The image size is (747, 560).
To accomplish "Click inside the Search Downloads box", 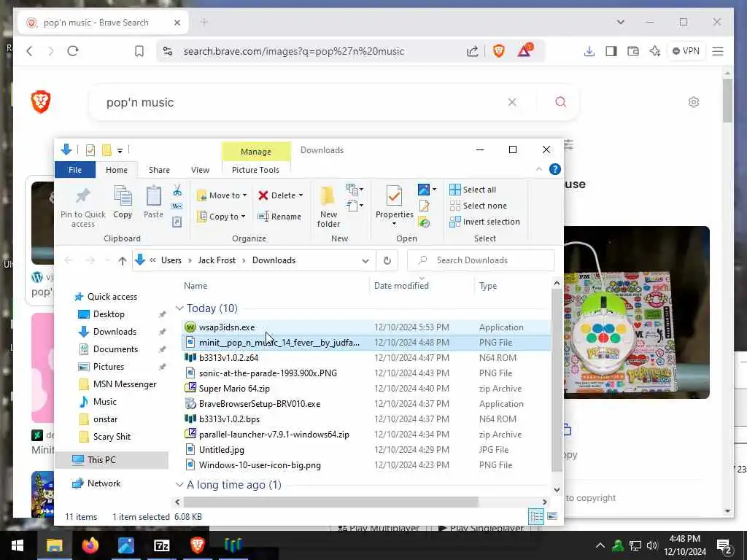I will tap(481, 260).
